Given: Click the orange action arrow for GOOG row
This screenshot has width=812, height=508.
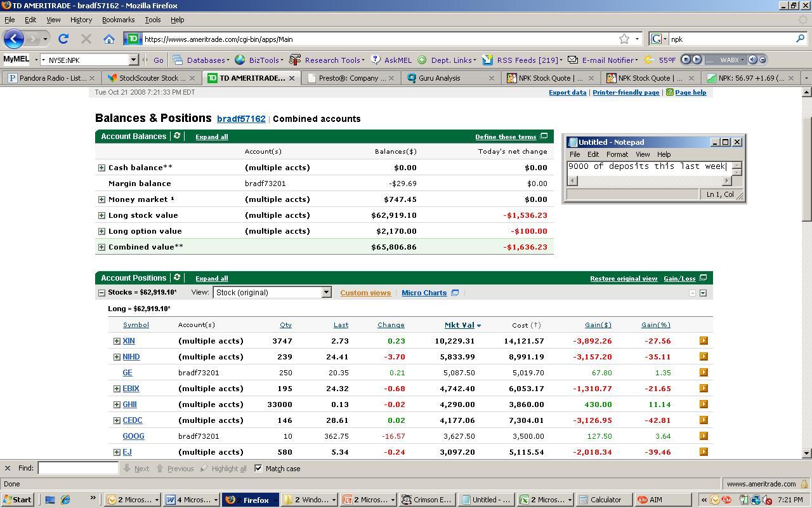Looking at the screenshot, I should 704,436.
